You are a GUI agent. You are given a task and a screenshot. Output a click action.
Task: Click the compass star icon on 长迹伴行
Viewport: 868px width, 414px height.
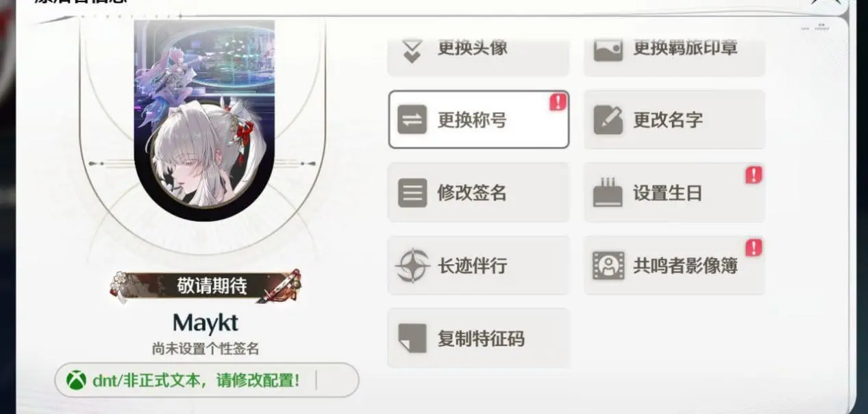click(x=412, y=265)
